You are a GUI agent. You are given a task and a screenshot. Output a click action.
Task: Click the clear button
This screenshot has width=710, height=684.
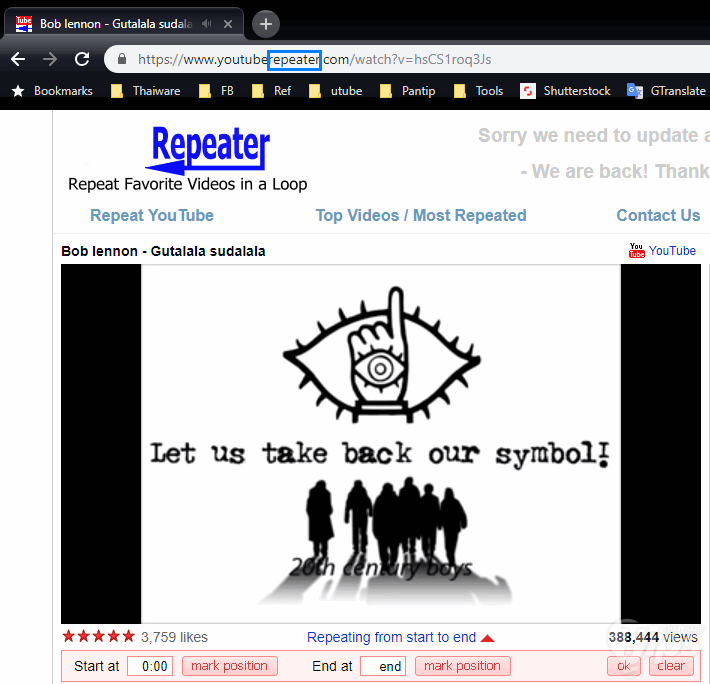click(x=671, y=666)
